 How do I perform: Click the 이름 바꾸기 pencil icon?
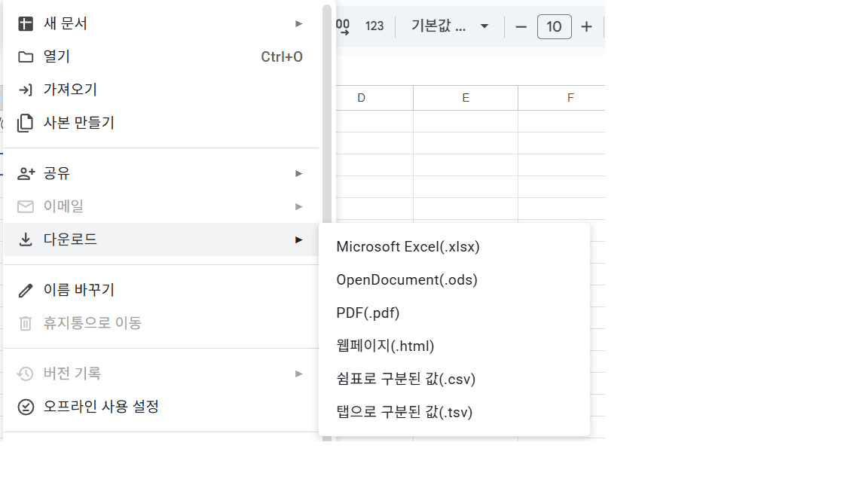[25, 289]
